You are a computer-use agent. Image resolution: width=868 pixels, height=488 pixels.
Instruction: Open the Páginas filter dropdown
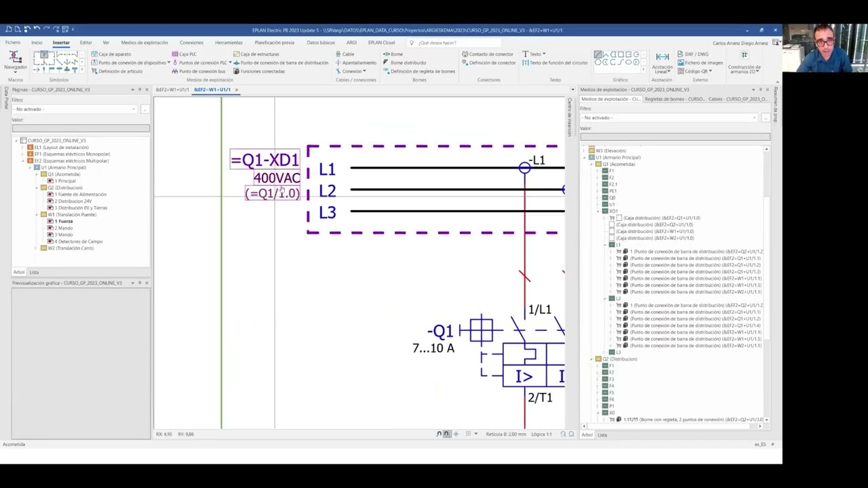(134, 109)
